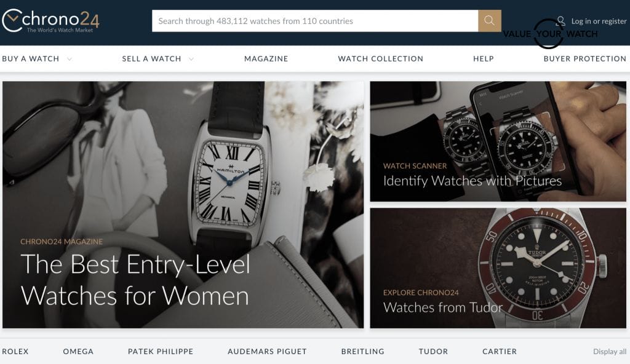Image resolution: width=630 pixels, height=364 pixels.
Task: Click Log in or register link
Action: (599, 22)
